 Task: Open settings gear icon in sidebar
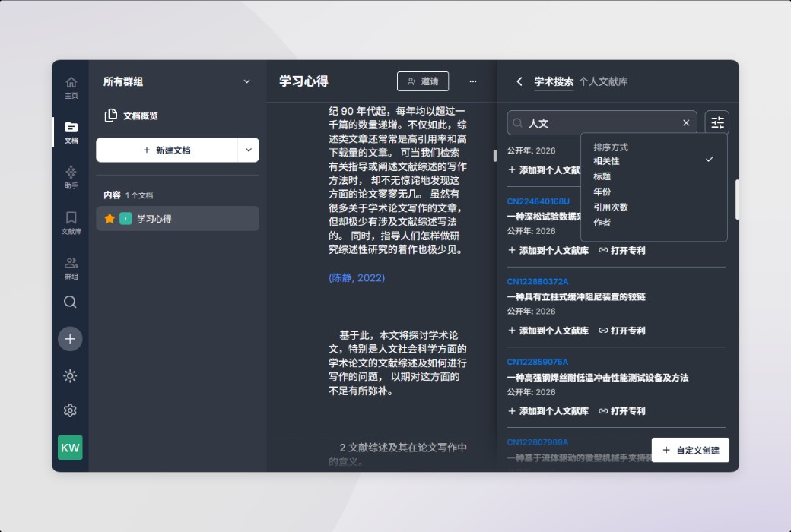click(x=70, y=410)
